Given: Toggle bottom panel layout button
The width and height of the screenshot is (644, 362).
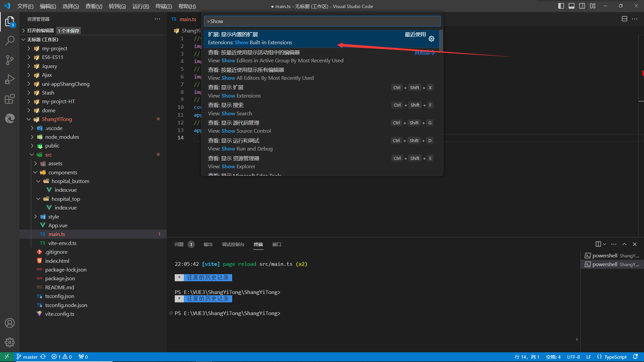Looking at the screenshot, I should click(x=572, y=6).
